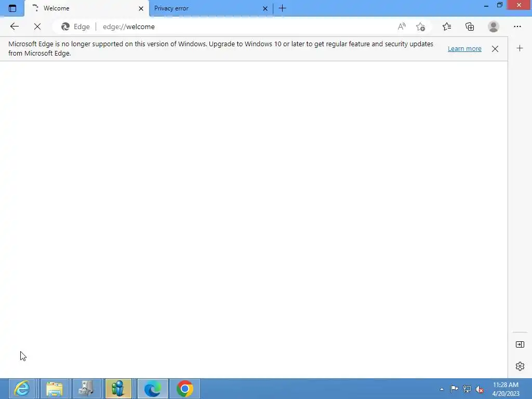Activate Read aloud icon in address bar
The image size is (532, 399).
tap(402, 26)
